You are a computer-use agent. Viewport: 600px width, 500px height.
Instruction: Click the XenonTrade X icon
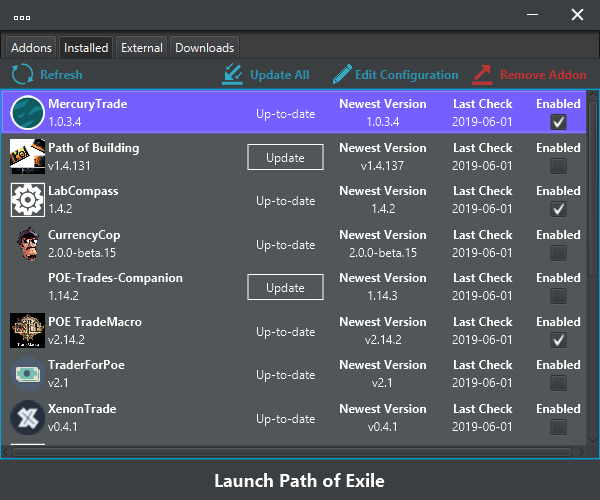pos(28,417)
